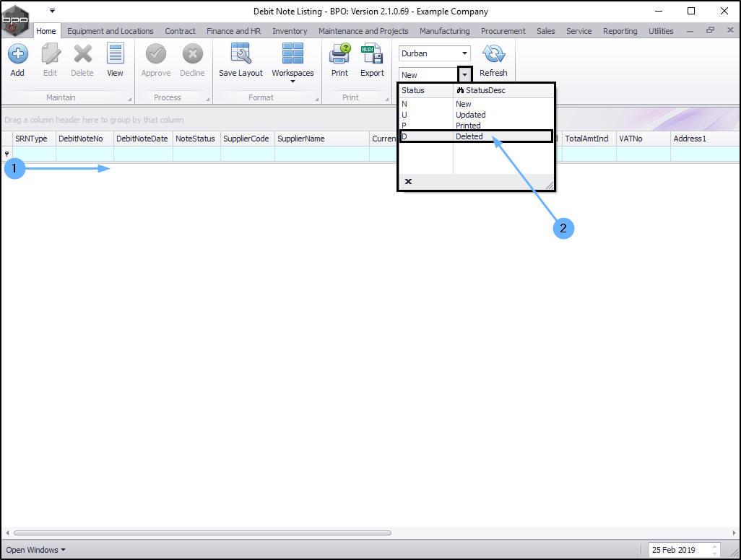The width and height of the screenshot is (741, 560).
Task: Expand the Format group launcher
Action: 316,99
